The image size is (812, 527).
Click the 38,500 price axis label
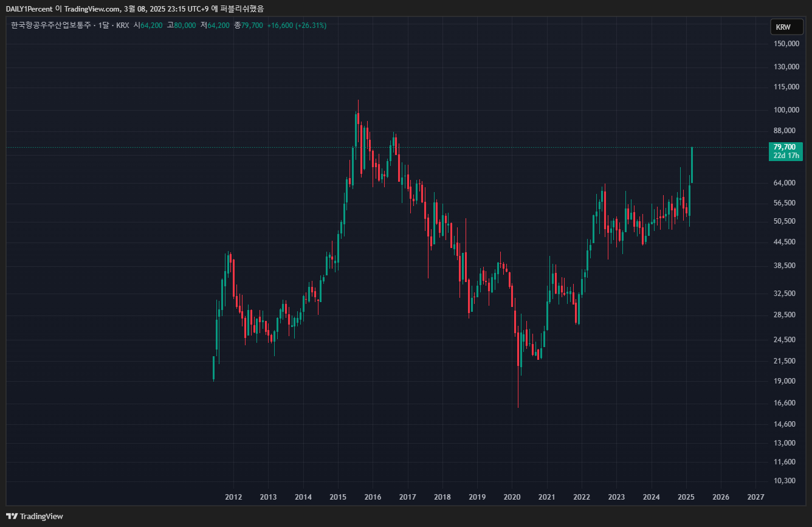coord(783,266)
